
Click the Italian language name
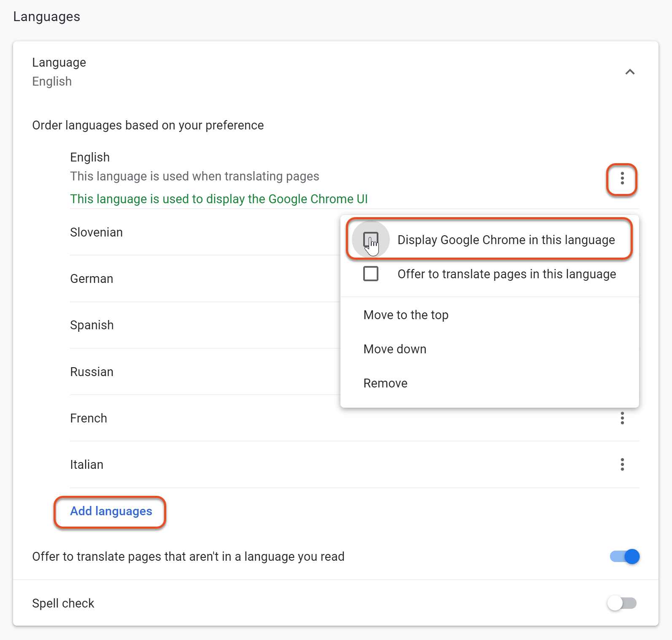(87, 465)
